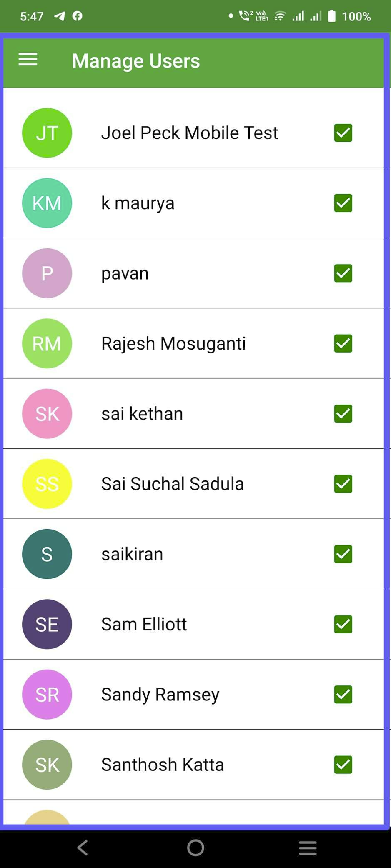
Task: Select the sai kethan user name
Action: (x=142, y=414)
